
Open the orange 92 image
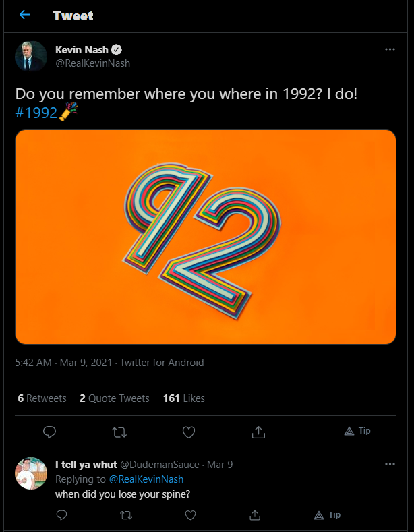(x=206, y=237)
